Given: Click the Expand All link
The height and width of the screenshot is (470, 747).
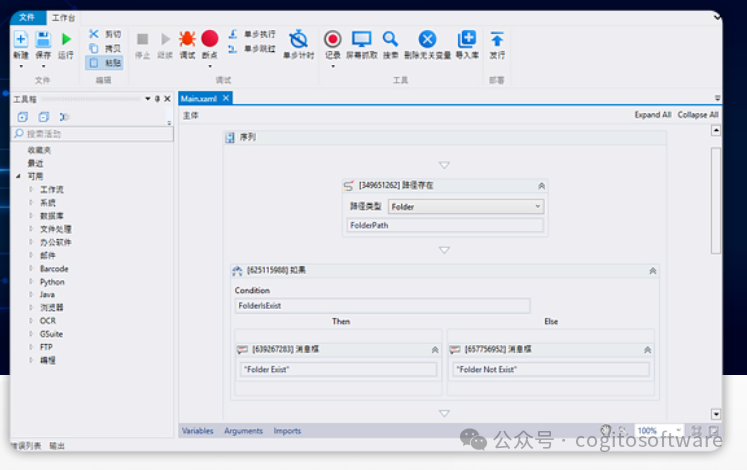Looking at the screenshot, I should pos(653,115).
